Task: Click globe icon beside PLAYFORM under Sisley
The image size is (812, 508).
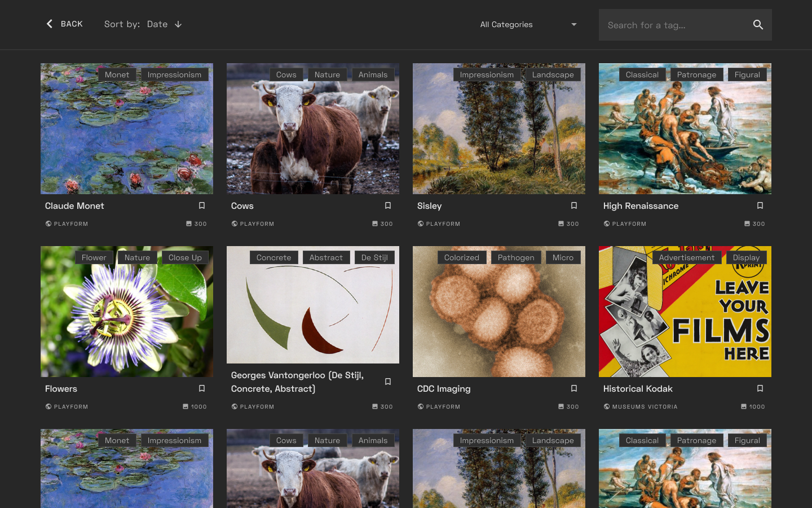Action: point(421,224)
